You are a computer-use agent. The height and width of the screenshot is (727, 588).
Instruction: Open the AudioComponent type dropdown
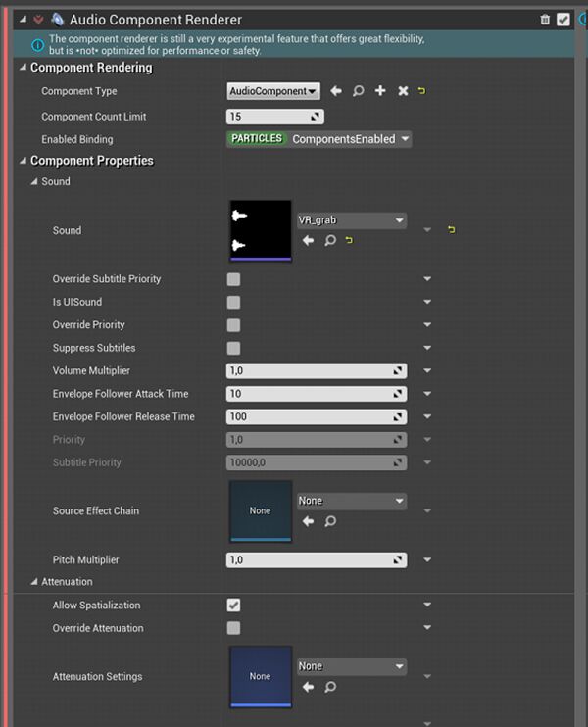click(273, 91)
